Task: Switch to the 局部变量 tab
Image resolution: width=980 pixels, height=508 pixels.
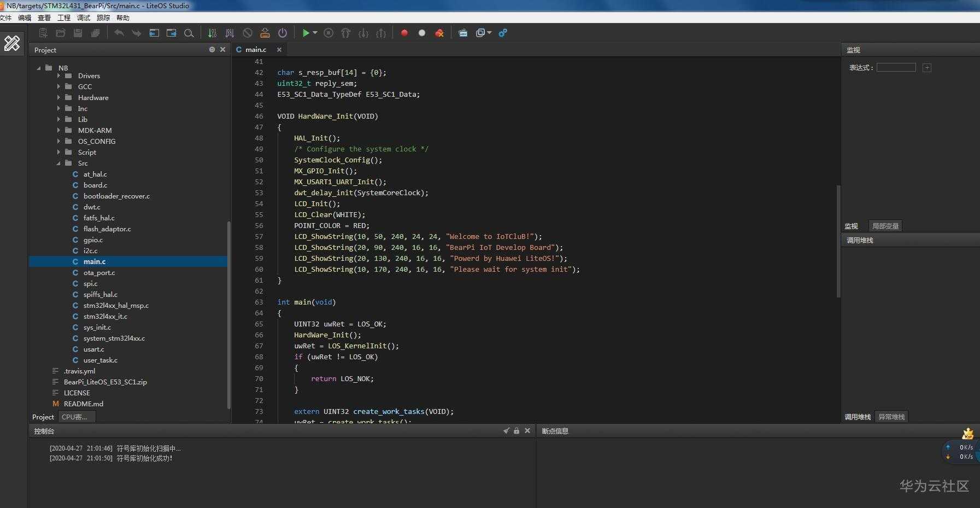Action: pyautogui.click(x=885, y=226)
